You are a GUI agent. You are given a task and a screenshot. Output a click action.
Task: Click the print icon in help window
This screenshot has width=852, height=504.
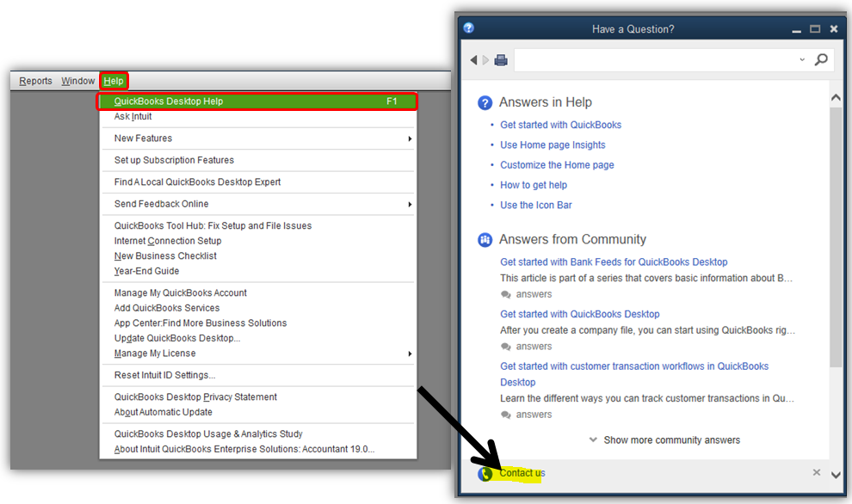coord(501,59)
